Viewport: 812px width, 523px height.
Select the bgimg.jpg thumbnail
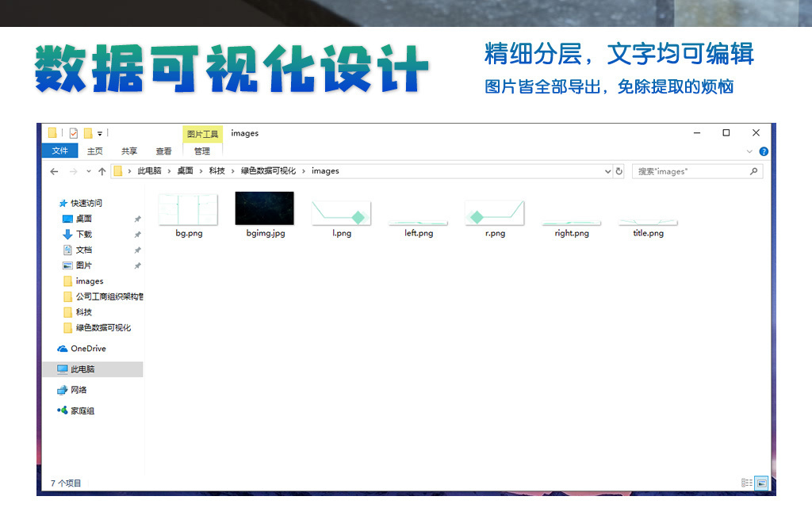(x=265, y=208)
